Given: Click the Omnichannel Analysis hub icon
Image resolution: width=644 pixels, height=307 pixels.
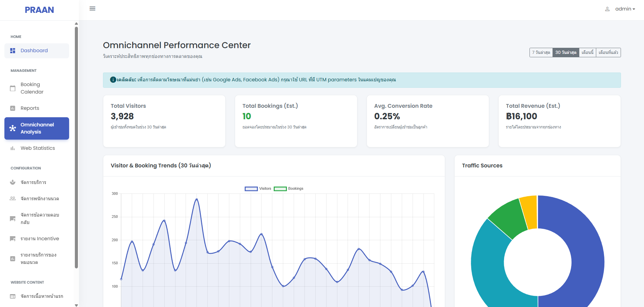Looking at the screenshot, I should 13,128.
